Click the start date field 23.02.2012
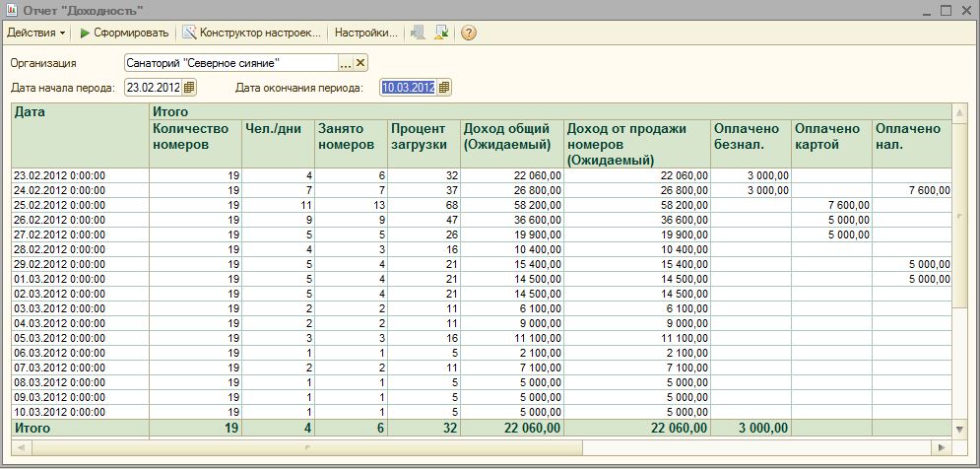 (x=153, y=88)
